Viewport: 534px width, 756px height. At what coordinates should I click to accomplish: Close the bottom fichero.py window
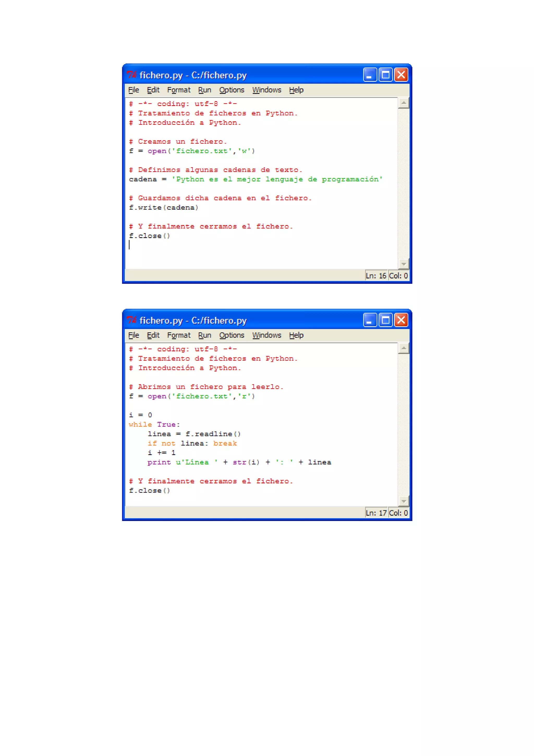pyautogui.click(x=401, y=320)
